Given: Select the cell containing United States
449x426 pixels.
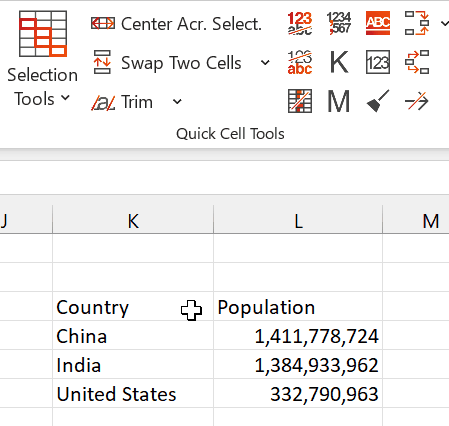Looking at the screenshot, I should (x=133, y=393).
